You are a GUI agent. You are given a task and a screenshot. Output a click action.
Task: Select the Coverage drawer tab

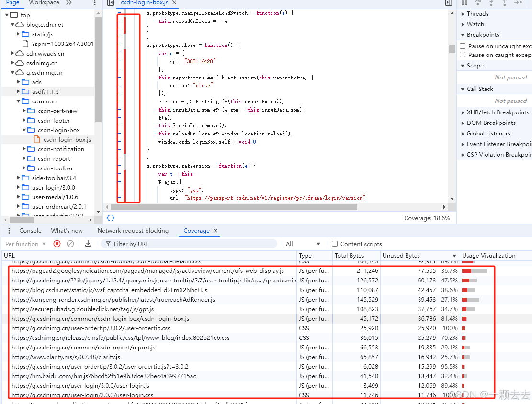coord(196,231)
